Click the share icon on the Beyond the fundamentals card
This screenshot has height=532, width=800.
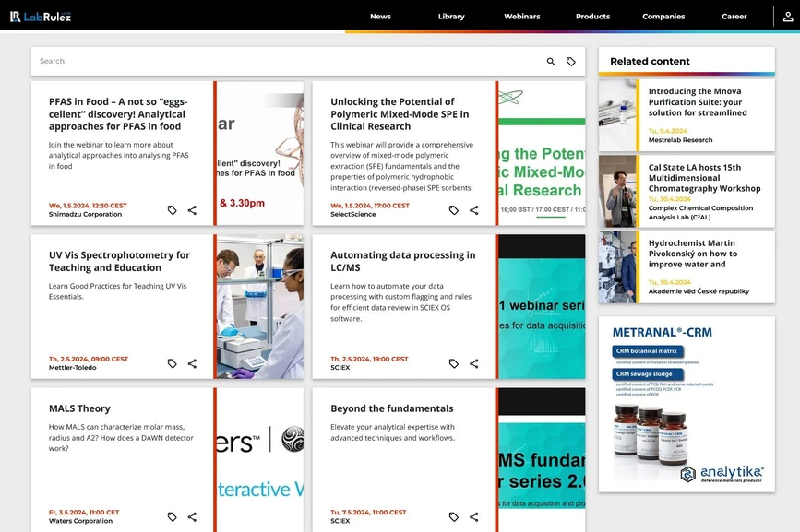pyautogui.click(x=473, y=517)
